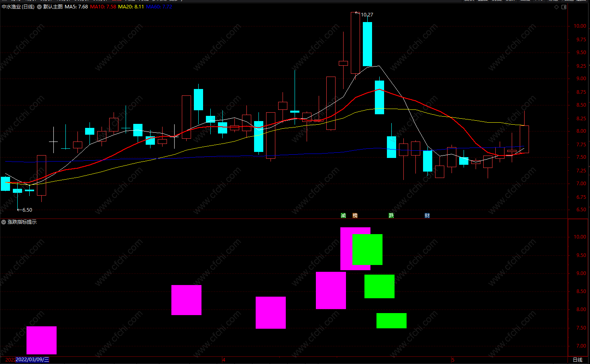Open the 默认主图 indicator dropdown arrow
Viewport: 590px width, 364px height.
click(39, 7)
